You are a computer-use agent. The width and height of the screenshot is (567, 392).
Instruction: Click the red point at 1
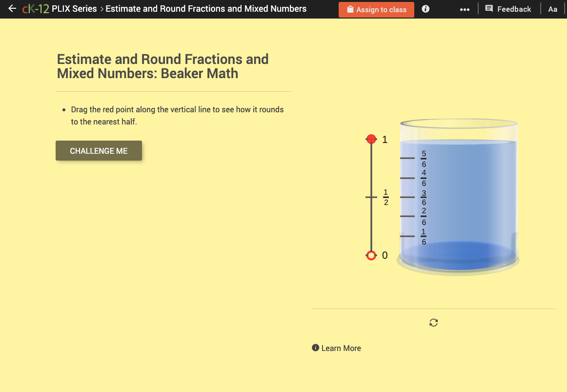(371, 139)
